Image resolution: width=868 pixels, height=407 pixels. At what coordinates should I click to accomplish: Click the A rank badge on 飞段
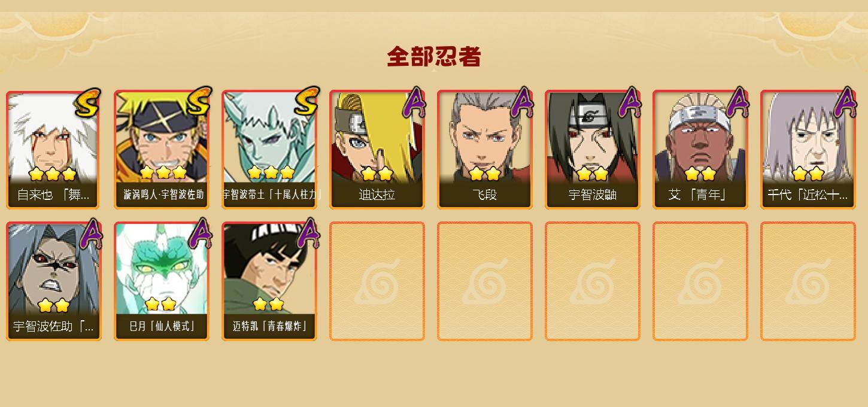(522, 102)
